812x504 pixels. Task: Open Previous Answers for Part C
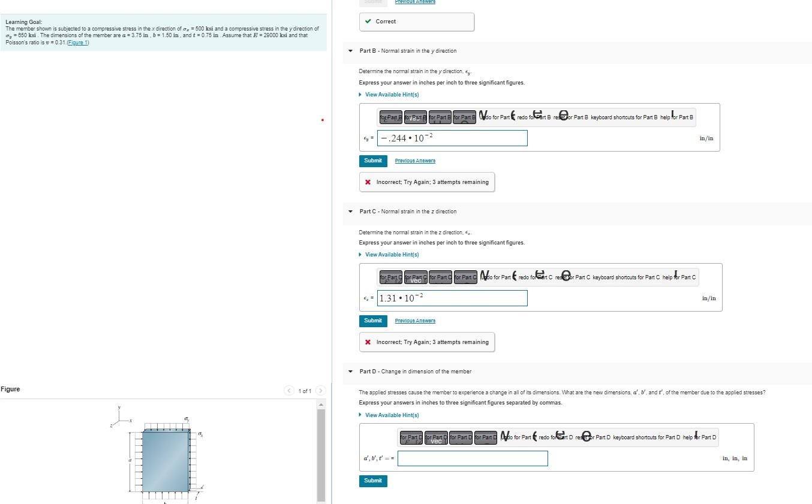pos(415,321)
